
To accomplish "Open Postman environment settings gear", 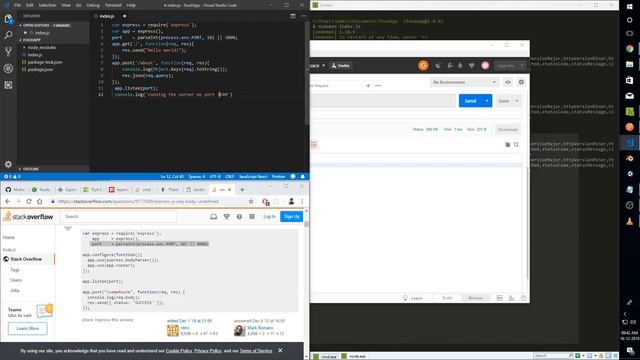I will click(x=521, y=82).
